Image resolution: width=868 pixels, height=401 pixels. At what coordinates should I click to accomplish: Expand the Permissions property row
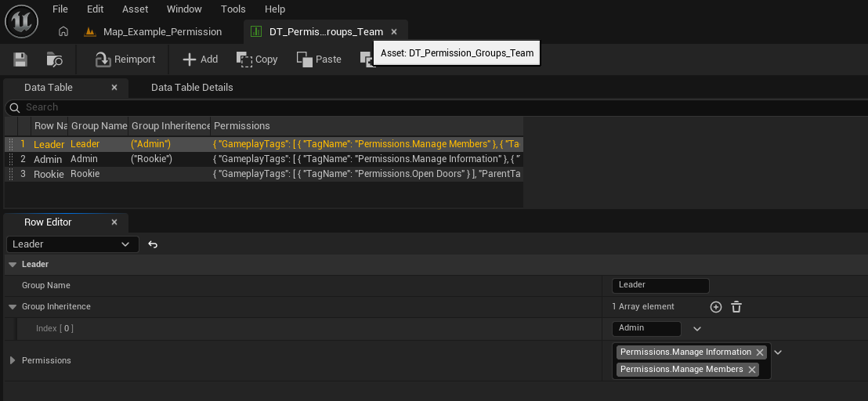coord(13,360)
